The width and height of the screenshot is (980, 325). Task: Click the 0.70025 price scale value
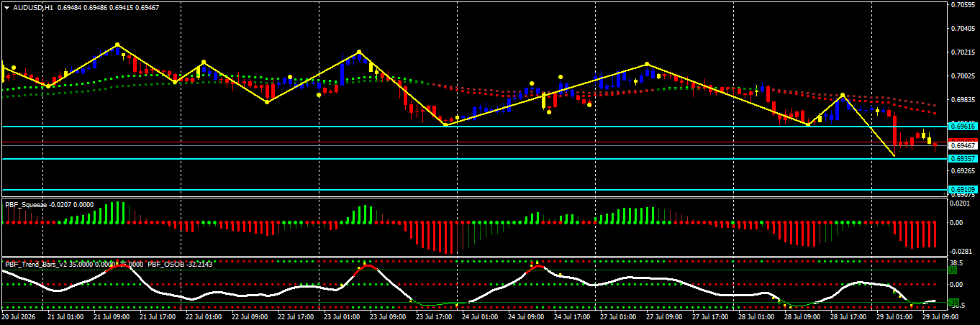(963, 76)
